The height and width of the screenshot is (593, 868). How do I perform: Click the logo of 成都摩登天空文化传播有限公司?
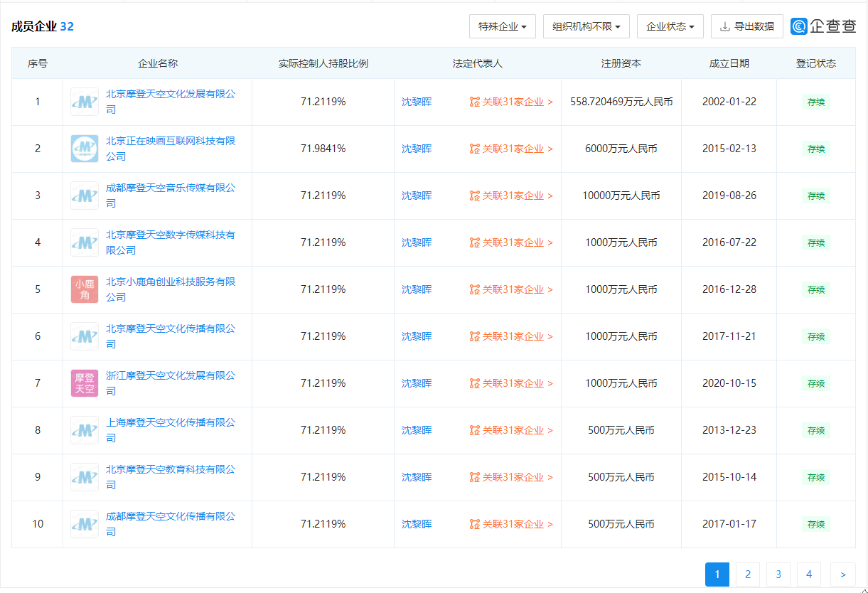pos(85,524)
